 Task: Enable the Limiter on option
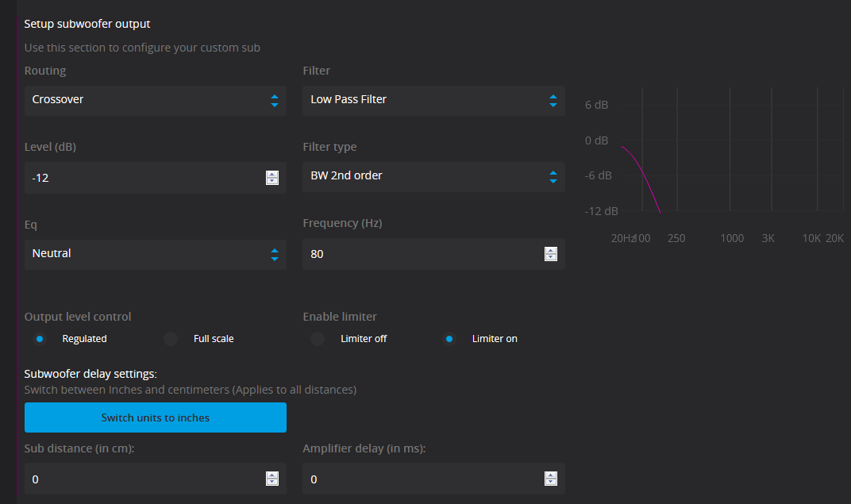449,339
